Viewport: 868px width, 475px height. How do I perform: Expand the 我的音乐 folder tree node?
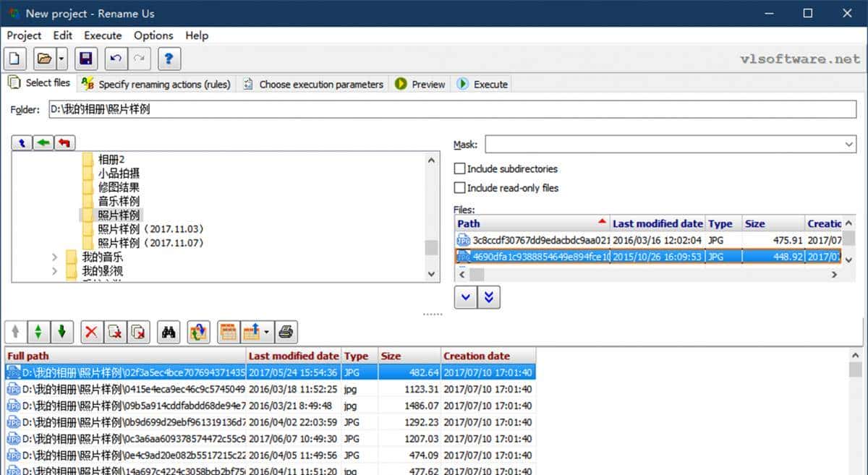(55, 257)
